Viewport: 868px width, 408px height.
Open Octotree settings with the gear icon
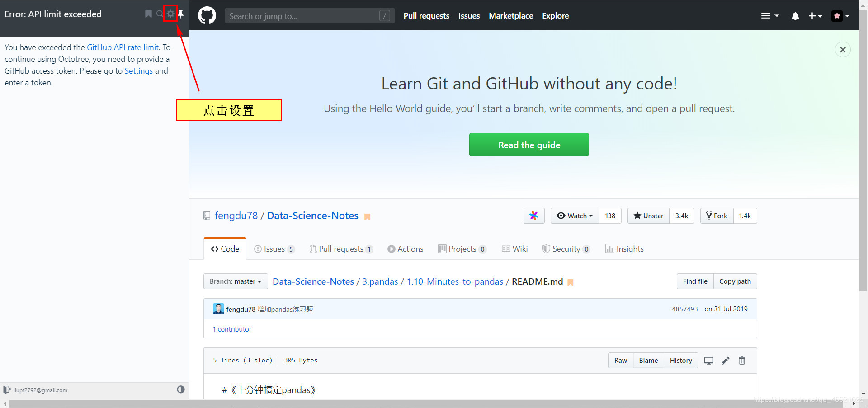[x=170, y=14]
